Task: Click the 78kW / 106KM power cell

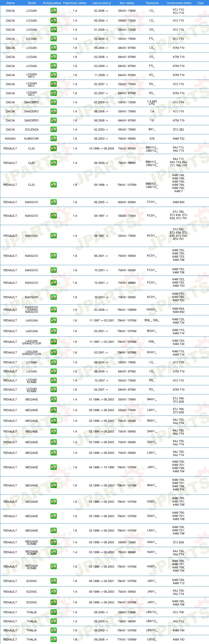Action: pyautogui.click(x=127, y=310)
